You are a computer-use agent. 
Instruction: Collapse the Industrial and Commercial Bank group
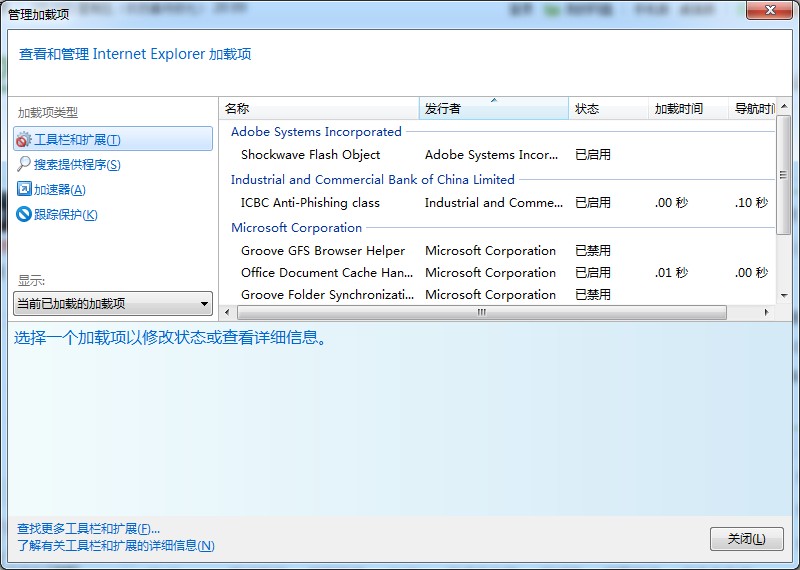pyautogui.click(x=372, y=180)
